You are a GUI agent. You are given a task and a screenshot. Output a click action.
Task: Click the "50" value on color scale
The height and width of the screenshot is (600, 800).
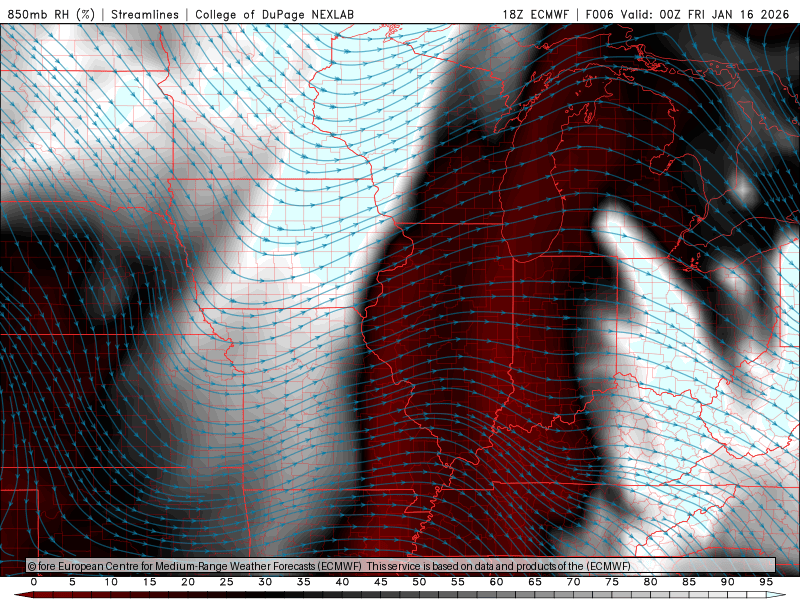click(x=419, y=582)
